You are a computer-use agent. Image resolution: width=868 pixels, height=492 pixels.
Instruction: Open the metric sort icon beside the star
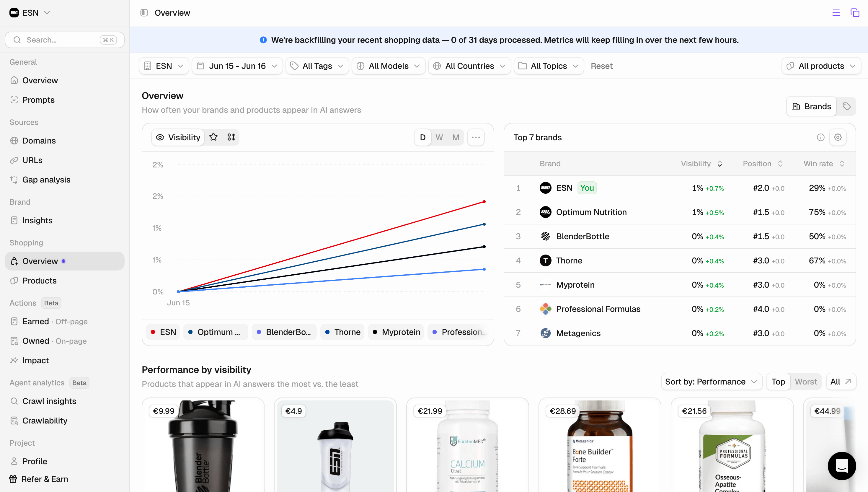231,137
